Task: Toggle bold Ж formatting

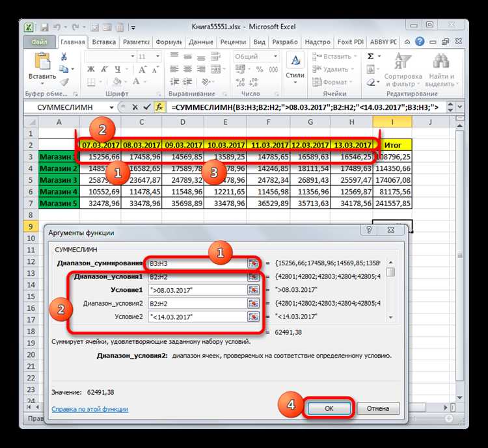Action: (90, 69)
